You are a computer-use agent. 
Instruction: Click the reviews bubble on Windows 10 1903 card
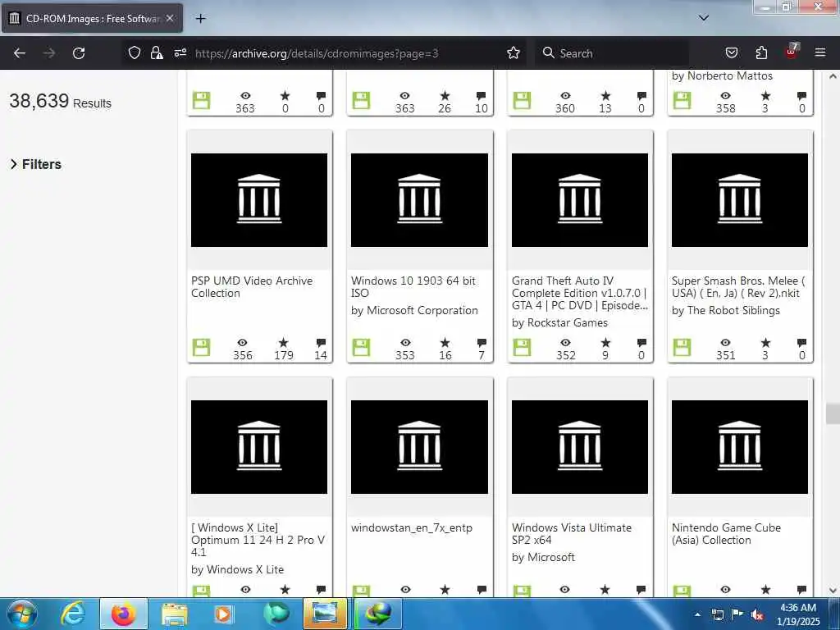(x=482, y=343)
